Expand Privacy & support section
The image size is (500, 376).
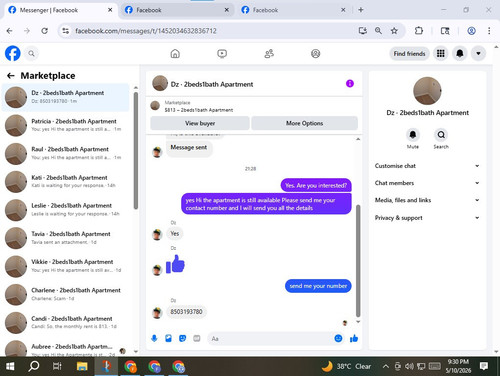pos(427,218)
